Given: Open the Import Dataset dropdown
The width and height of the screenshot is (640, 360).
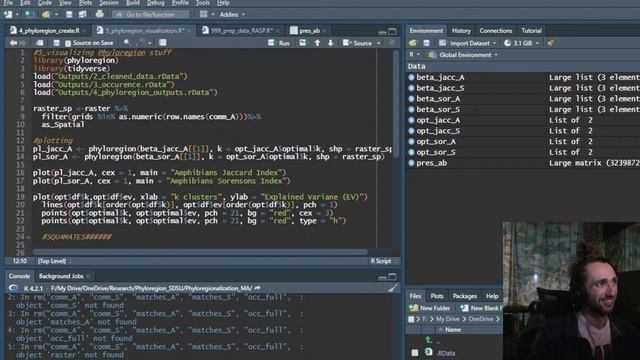Looking at the screenshot, I should (x=468, y=43).
